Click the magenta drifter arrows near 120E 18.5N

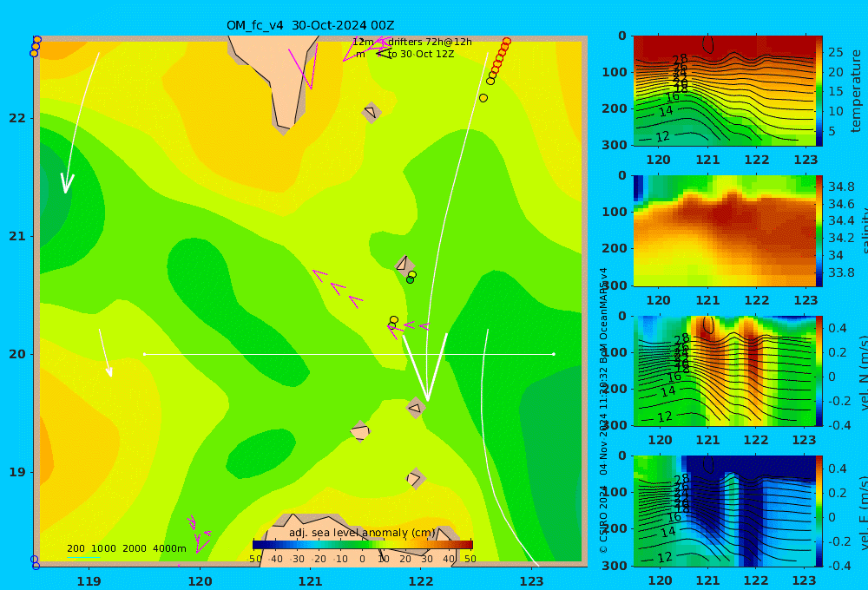pos(199,534)
